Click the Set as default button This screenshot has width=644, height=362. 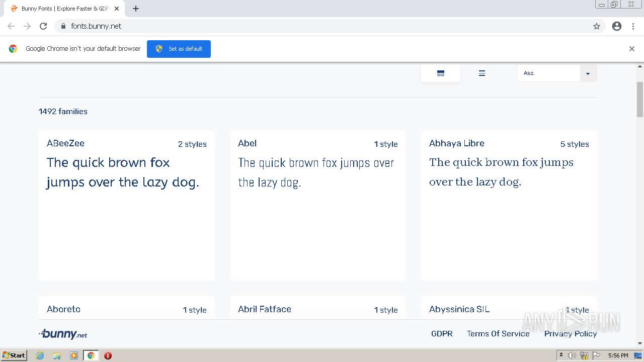179,49
